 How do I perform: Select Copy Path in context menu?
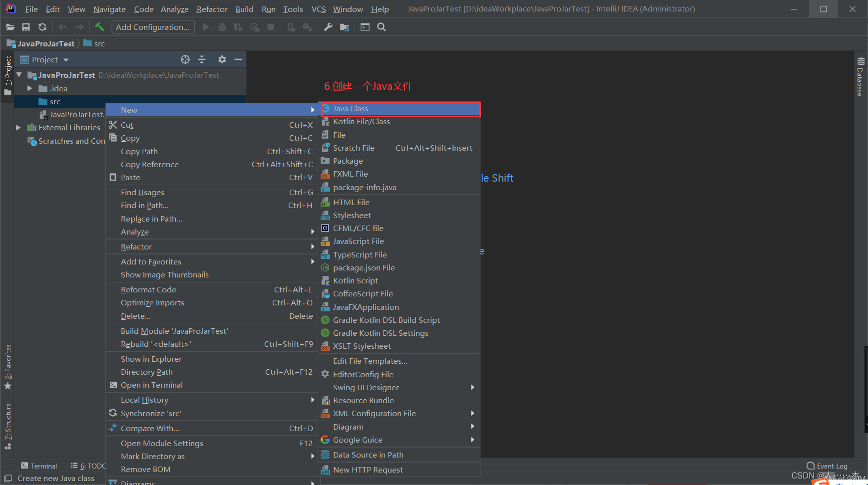(x=212, y=151)
